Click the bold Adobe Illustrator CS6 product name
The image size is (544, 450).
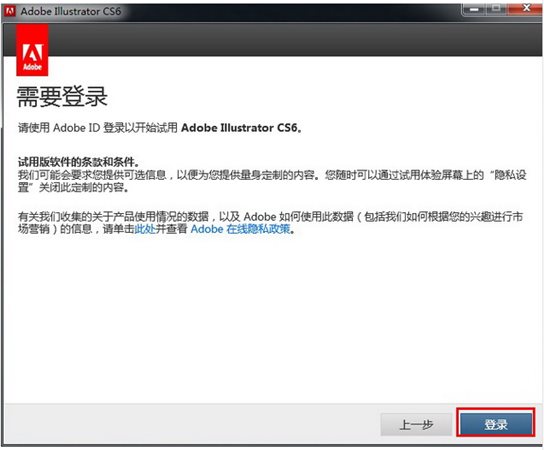pyautogui.click(x=241, y=128)
